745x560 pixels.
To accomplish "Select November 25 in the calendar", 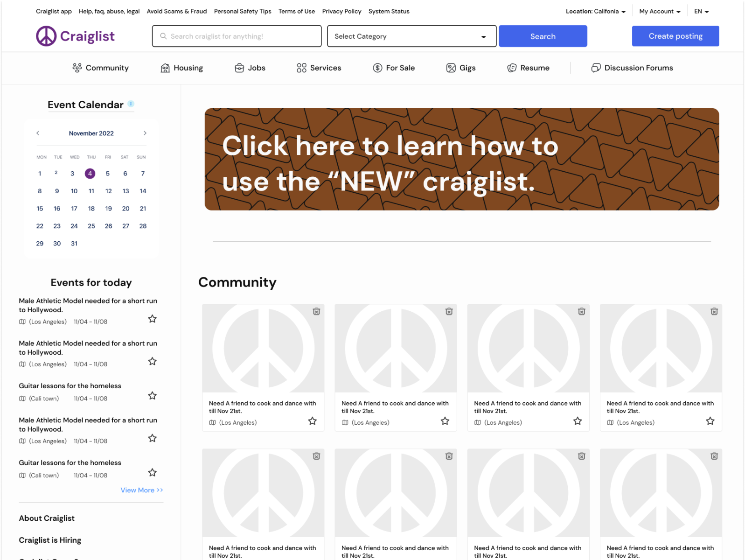I will point(91,226).
